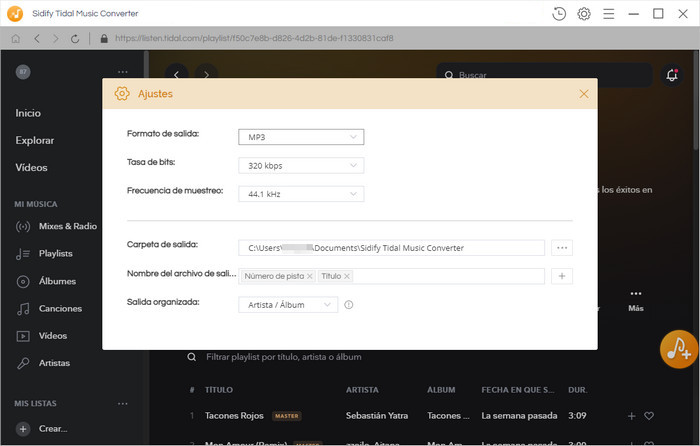Image resolution: width=700 pixels, height=446 pixels.
Task: Open Tasa de bits 320 kbps dropdown
Action: 301,166
